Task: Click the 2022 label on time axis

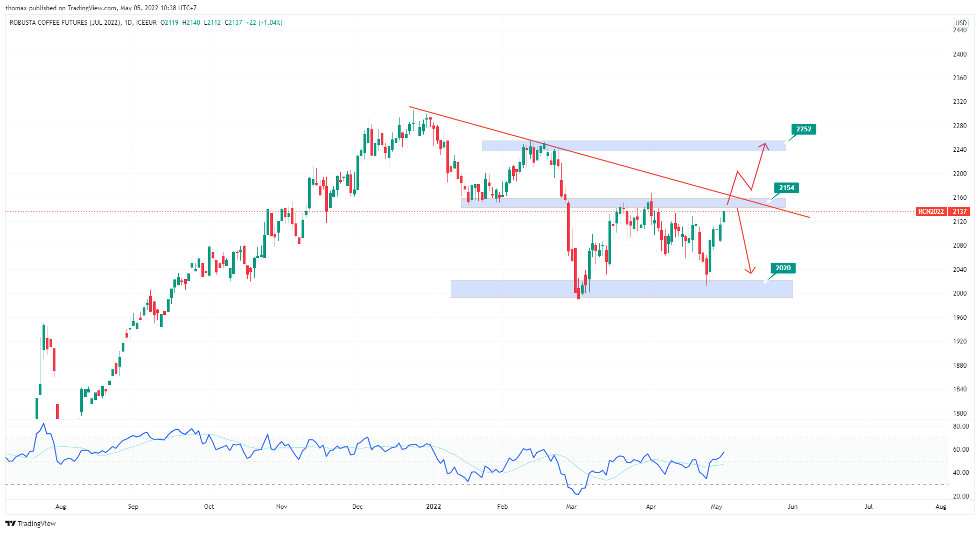Action: (433, 507)
